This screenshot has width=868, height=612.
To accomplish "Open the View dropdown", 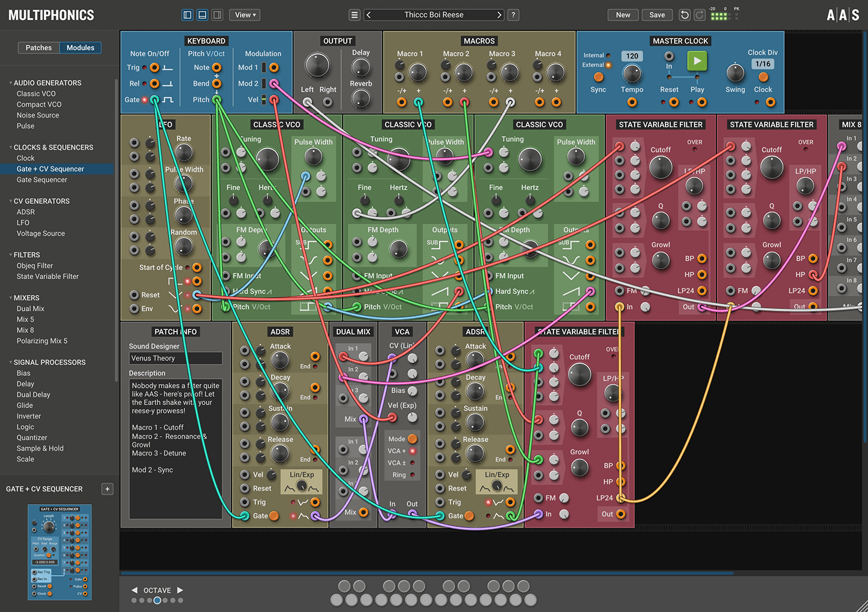I will pos(244,14).
